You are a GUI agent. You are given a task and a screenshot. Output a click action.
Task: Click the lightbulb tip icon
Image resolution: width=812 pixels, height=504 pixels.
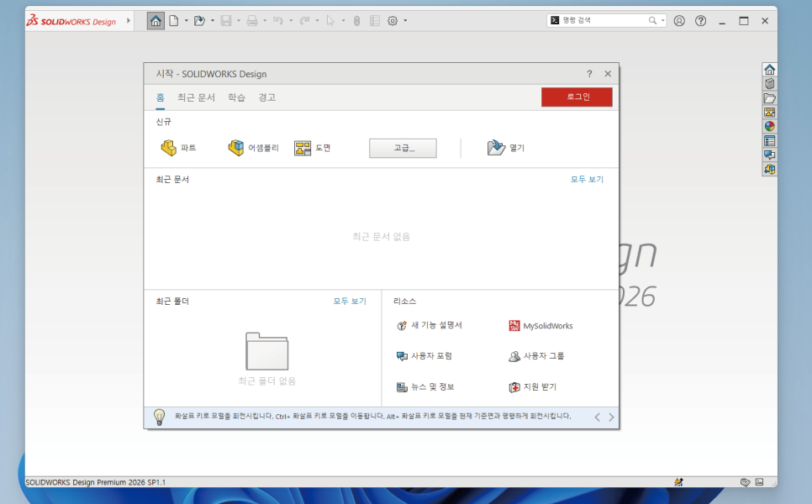pyautogui.click(x=160, y=417)
